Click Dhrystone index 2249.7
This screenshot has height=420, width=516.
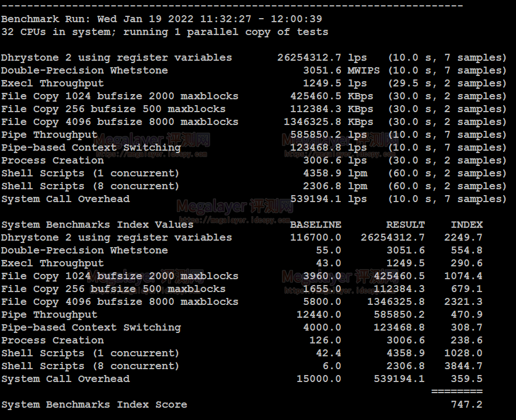[463, 238]
